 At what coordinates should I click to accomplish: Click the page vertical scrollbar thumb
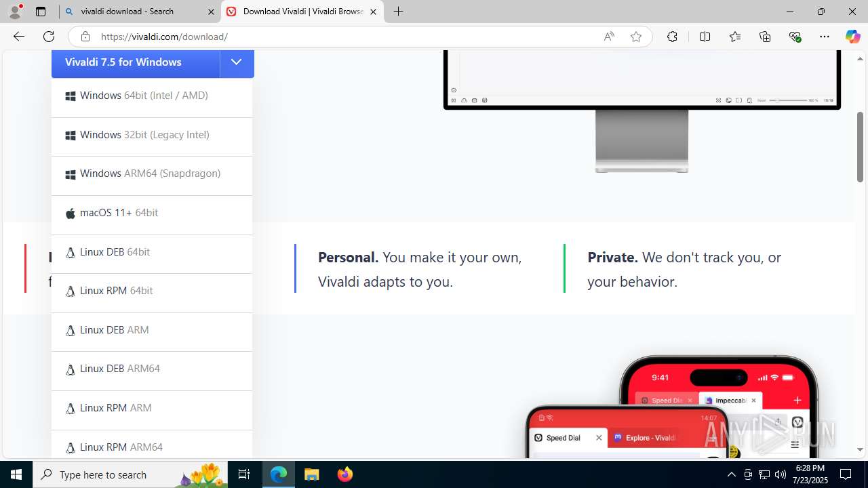click(860, 146)
